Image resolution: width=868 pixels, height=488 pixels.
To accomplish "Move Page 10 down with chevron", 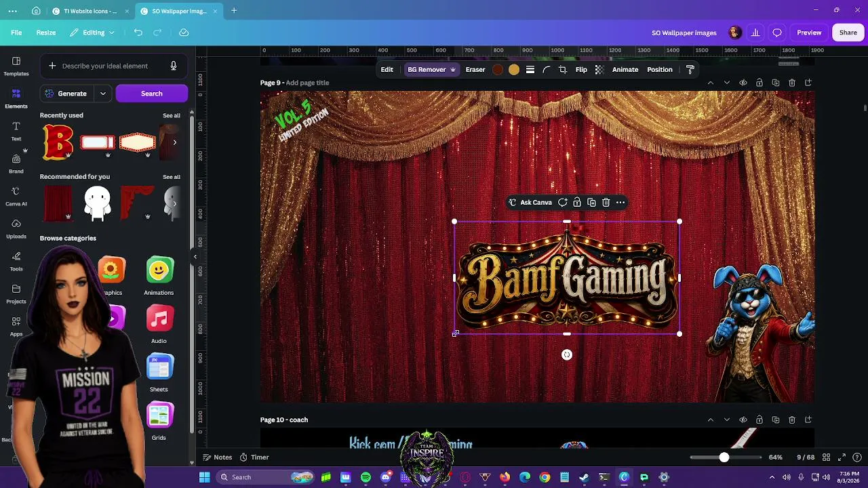I will 727,420.
